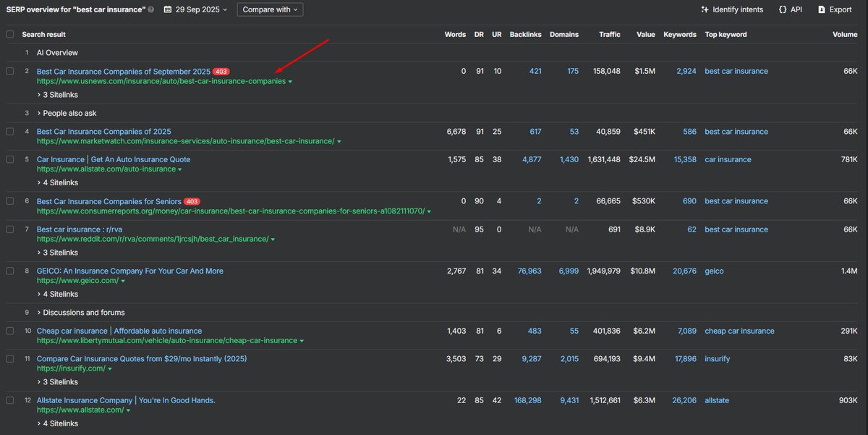This screenshot has height=435, width=868.
Task: Open GEICO's 76,963 backlinks count
Action: point(529,271)
